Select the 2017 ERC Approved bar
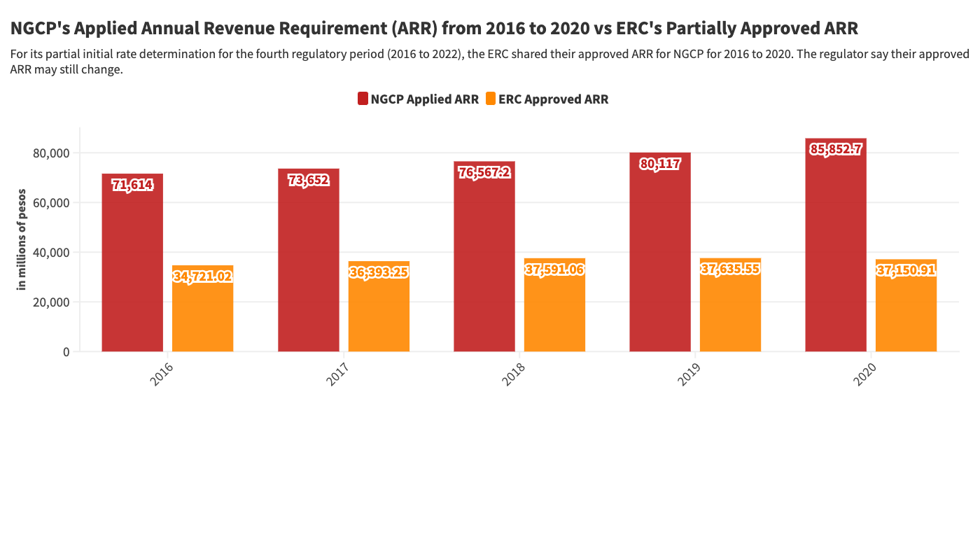 pyautogui.click(x=379, y=306)
